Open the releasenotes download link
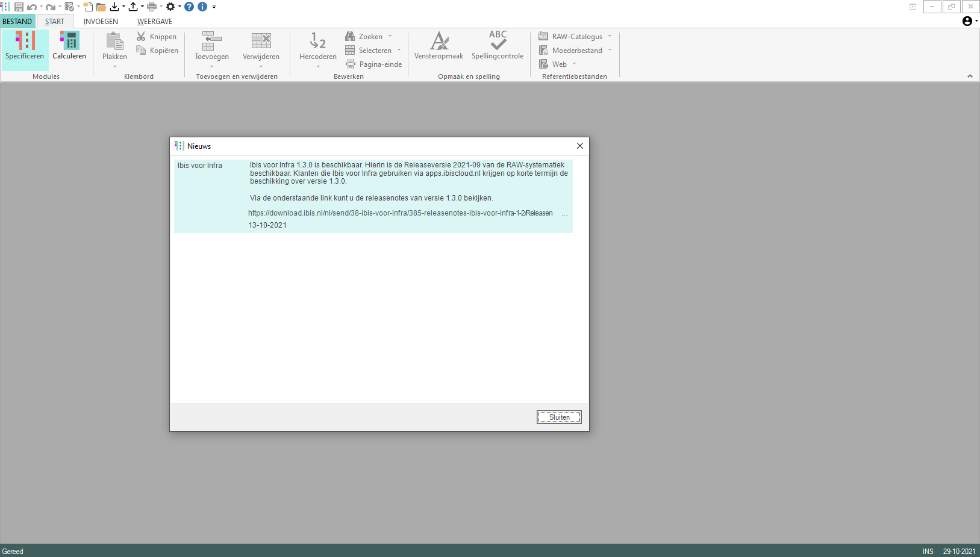 [401, 213]
